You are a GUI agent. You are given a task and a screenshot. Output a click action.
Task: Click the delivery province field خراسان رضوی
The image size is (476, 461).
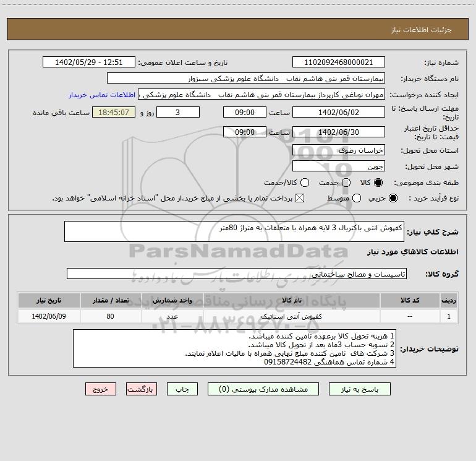(x=339, y=150)
